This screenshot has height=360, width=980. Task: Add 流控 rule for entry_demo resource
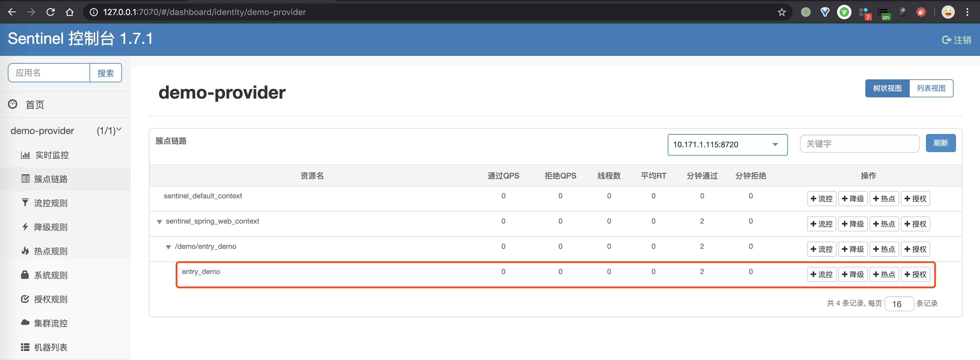tap(821, 274)
